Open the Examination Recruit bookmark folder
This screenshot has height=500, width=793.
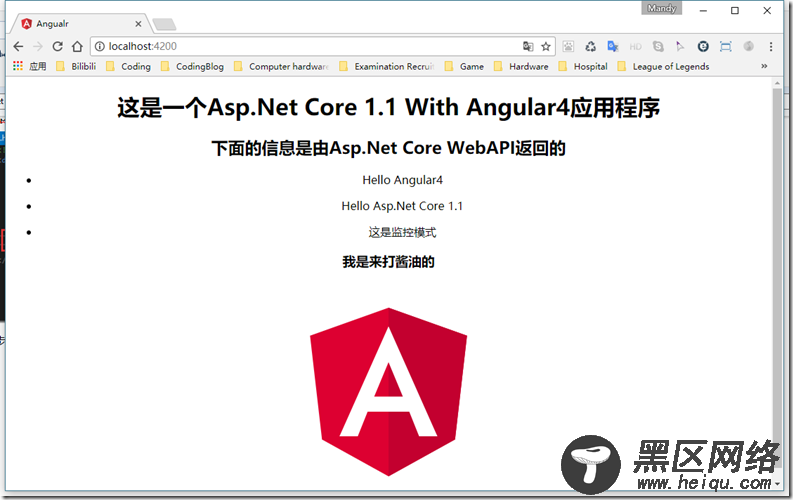coord(387,66)
